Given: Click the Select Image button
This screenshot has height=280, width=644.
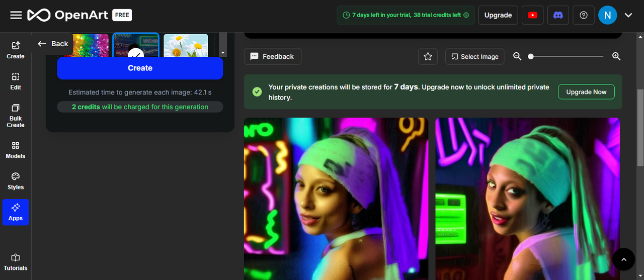Looking at the screenshot, I should [475, 56].
